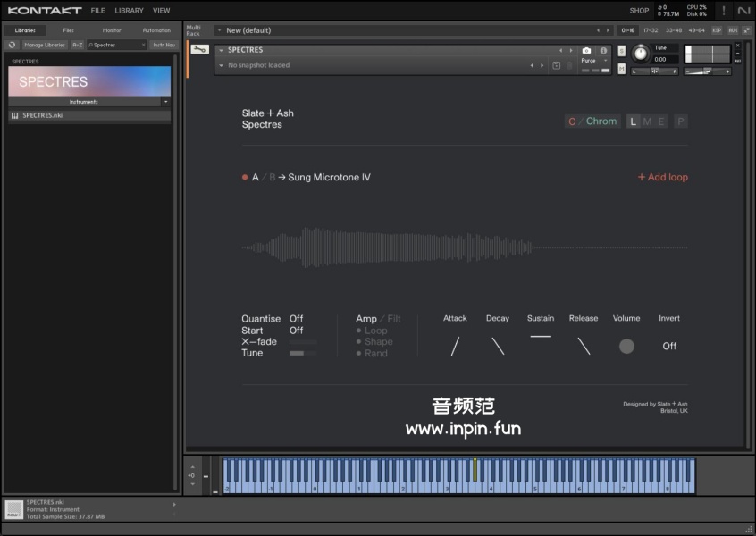Image resolution: width=756 pixels, height=536 pixels.
Task: Switch to the Automation tab
Action: point(156,30)
